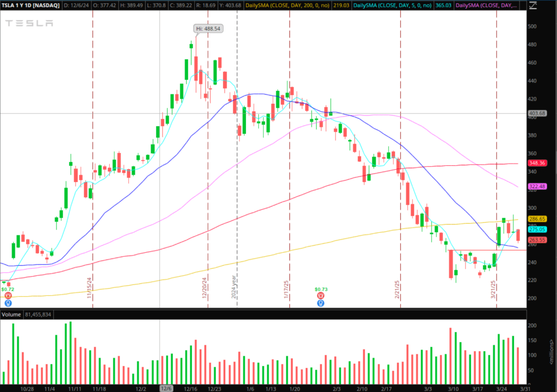Click the 81,455,834 volume value
Screen dimensions: 557x392
click(38, 315)
